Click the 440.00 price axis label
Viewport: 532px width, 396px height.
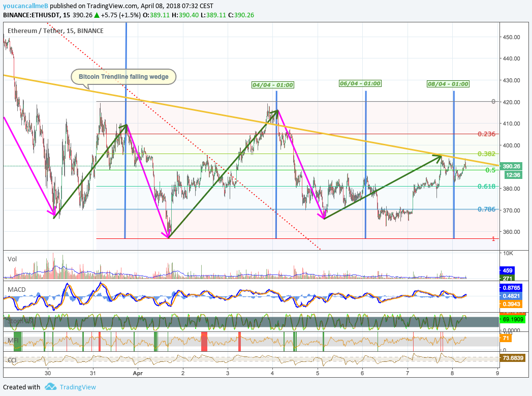click(511, 58)
